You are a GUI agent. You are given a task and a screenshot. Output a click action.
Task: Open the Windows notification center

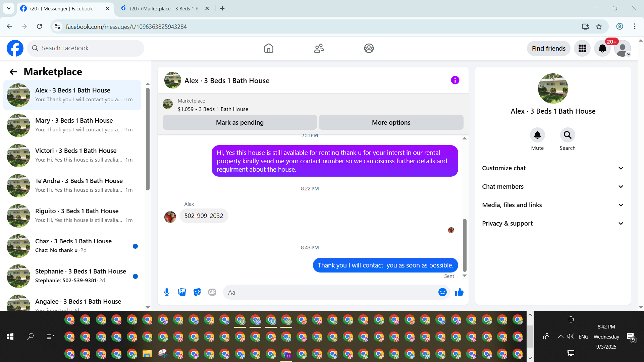(x=631, y=337)
